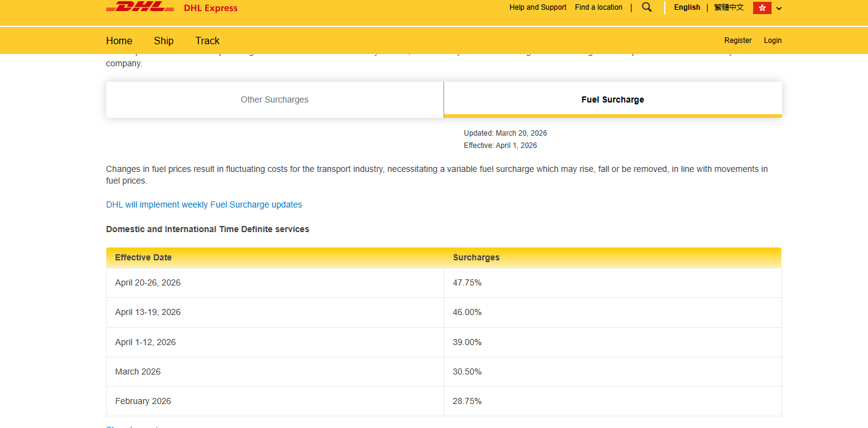The height and width of the screenshot is (428, 868).
Task: Click the Login link
Action: (772, 40)
